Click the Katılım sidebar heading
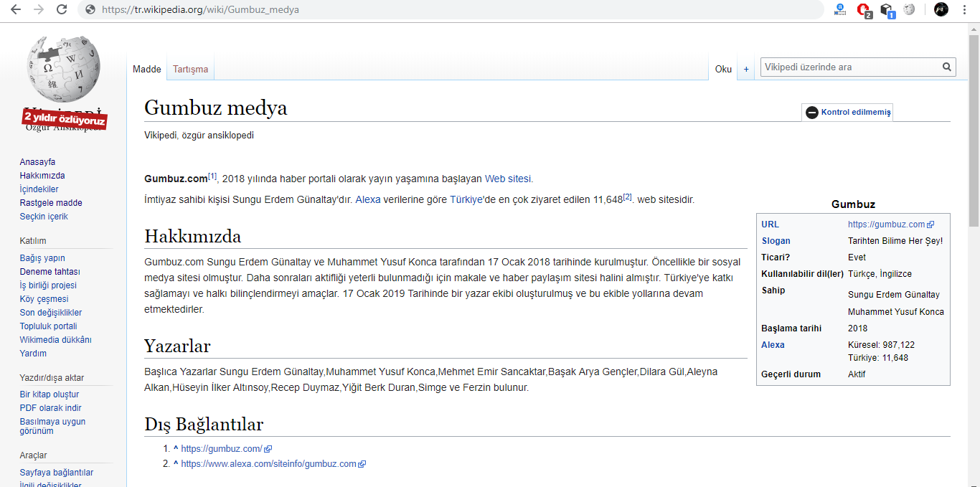This screenshot has height=487, width=980. (x=33, y=241)
